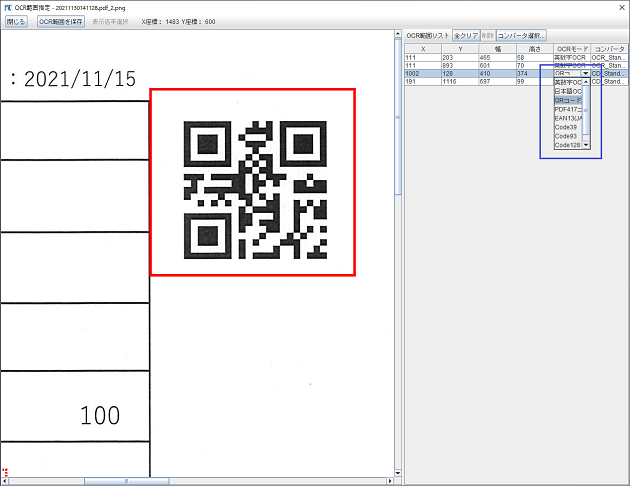Screen dimensions: 630x486
Task: Select the row with Y value 893
Action: (516, 65)
